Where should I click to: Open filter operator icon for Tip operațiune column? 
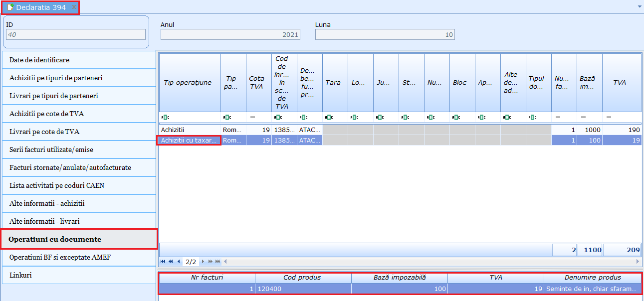point(166,117)
